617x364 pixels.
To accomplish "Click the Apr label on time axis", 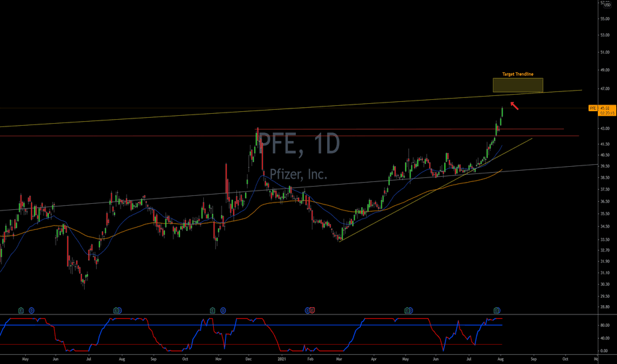I will pos(374,359).
